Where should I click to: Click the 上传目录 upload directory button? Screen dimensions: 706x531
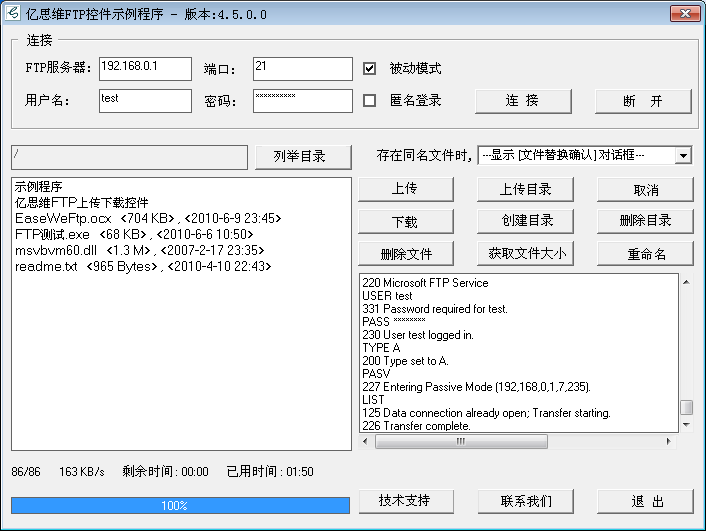(525, 189)
